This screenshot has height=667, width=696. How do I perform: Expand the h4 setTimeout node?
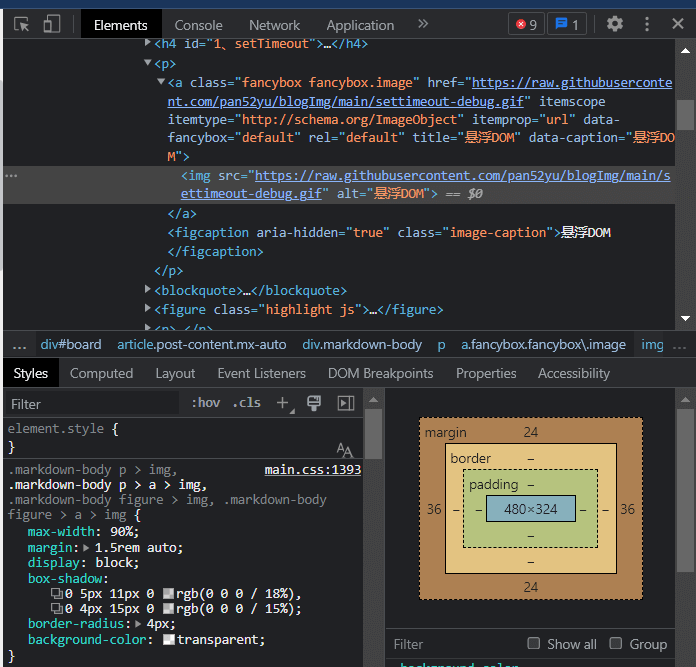(148, 43)
